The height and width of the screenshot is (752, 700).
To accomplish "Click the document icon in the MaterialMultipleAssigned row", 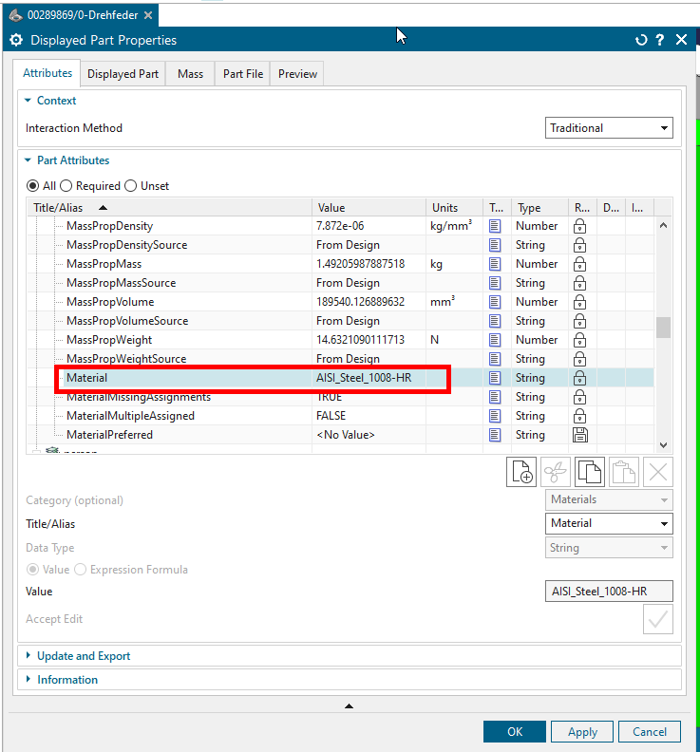I will (x=495, y=416).
